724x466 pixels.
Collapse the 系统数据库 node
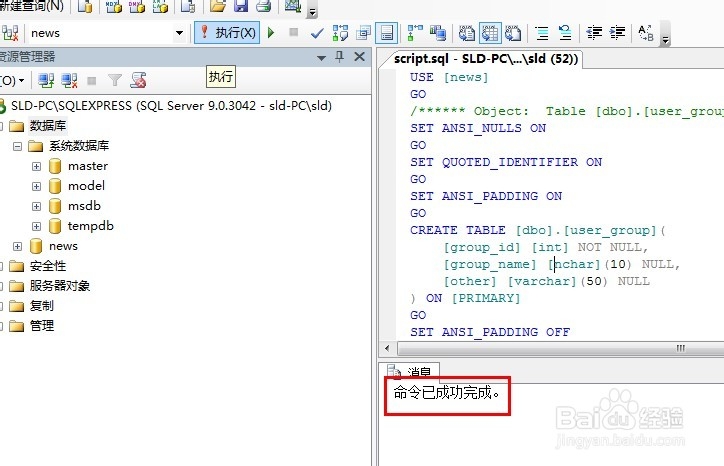pyautogui.click(x=17, y=146)
